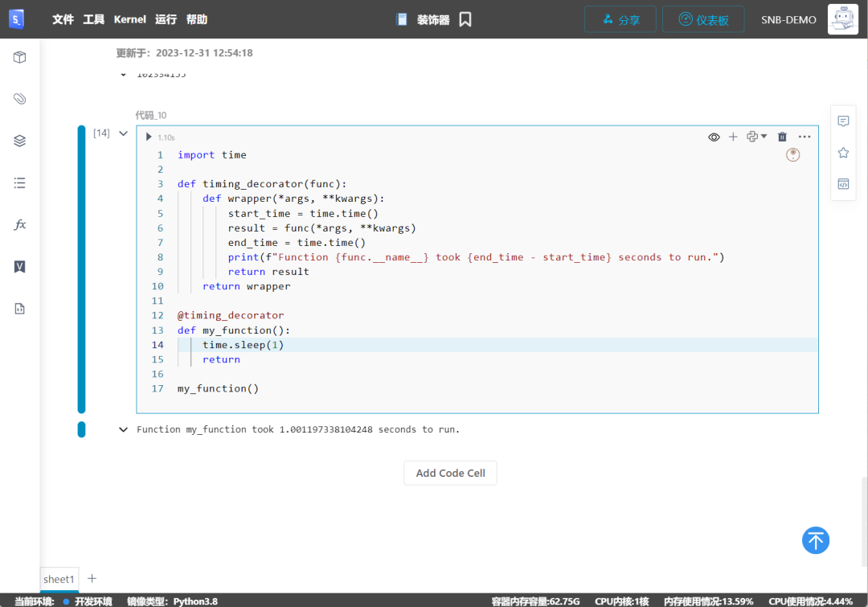
Task: Click the 内存使用情况 13.59% status entry
Action: tap(709, 601)
